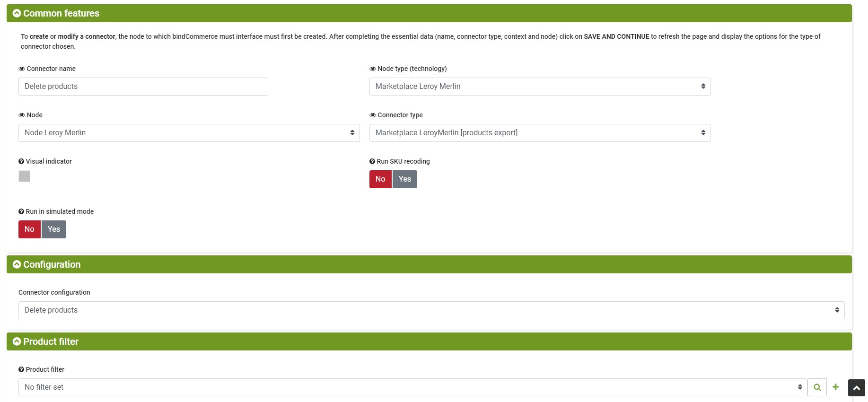Click the eye icon beside Node label
The height and width of the screenshot is (402, 868).
click(x=22, y=115)
